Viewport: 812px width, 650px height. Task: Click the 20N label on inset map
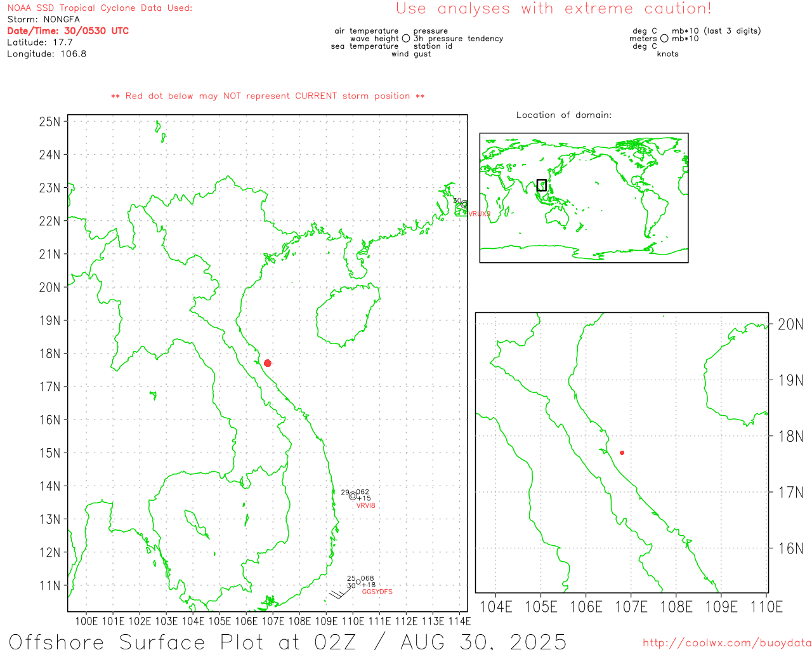790,324
